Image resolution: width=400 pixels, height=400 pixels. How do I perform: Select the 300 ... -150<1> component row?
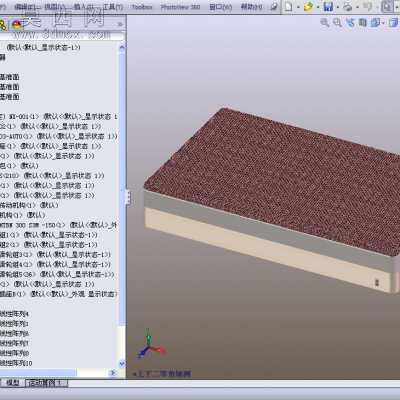(59, 225)
